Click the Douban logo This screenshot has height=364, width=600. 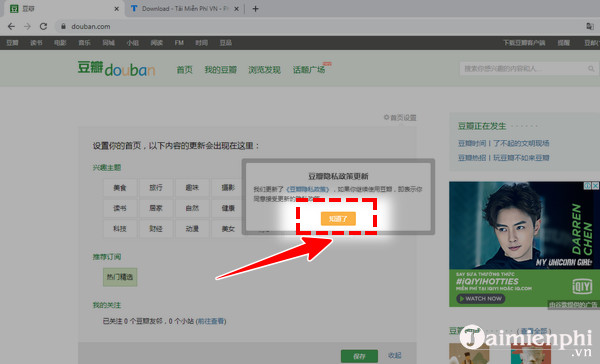[116, 69]
